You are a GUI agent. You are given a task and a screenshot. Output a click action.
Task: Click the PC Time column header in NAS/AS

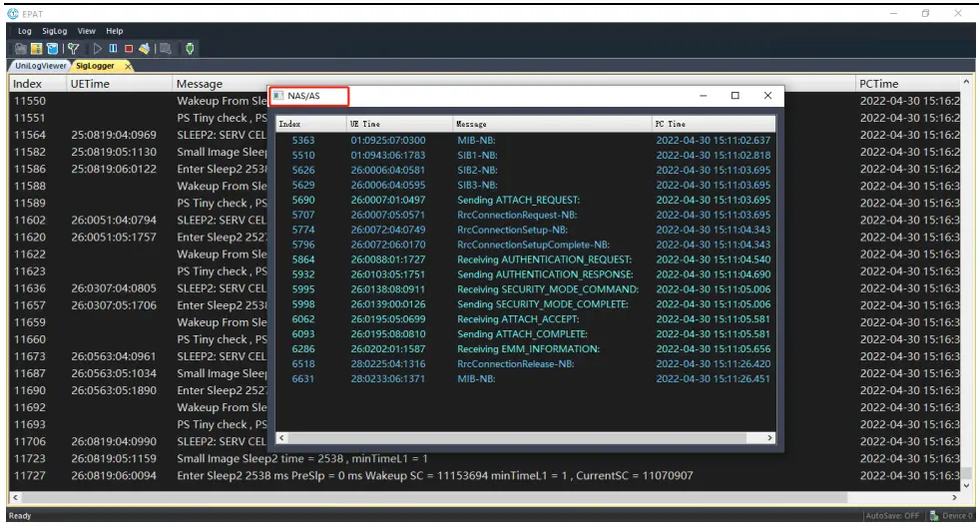[670, 124]
